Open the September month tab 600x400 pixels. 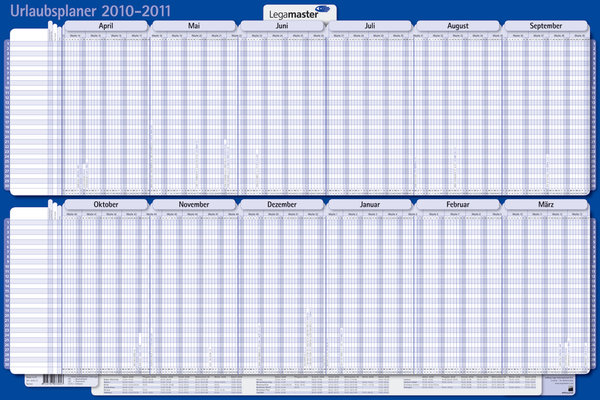point(546,24)
